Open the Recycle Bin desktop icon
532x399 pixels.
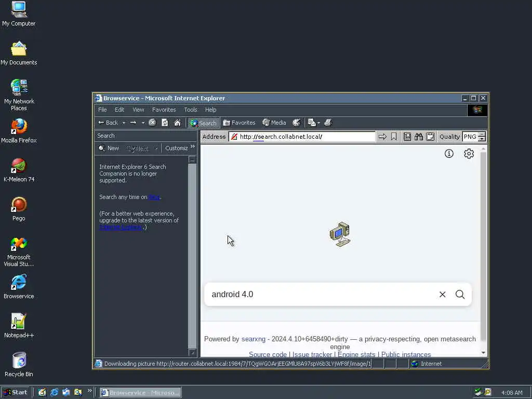pyautogui.click(x=19, y=364)
